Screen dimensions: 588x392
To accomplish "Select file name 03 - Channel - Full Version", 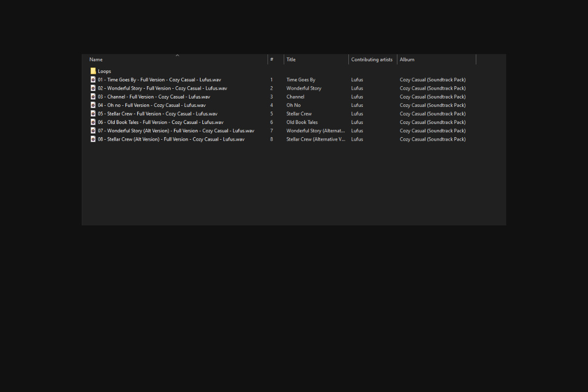I will click(154, 97).
